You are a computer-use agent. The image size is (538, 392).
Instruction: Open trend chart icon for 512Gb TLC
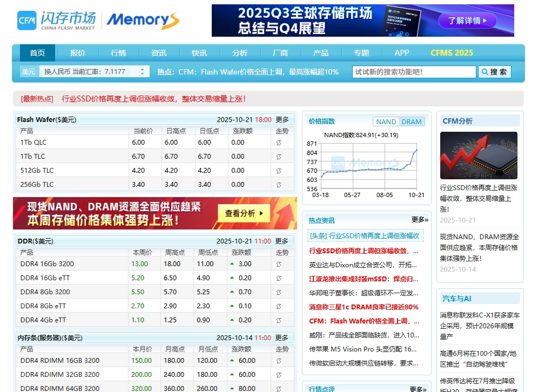279,171
